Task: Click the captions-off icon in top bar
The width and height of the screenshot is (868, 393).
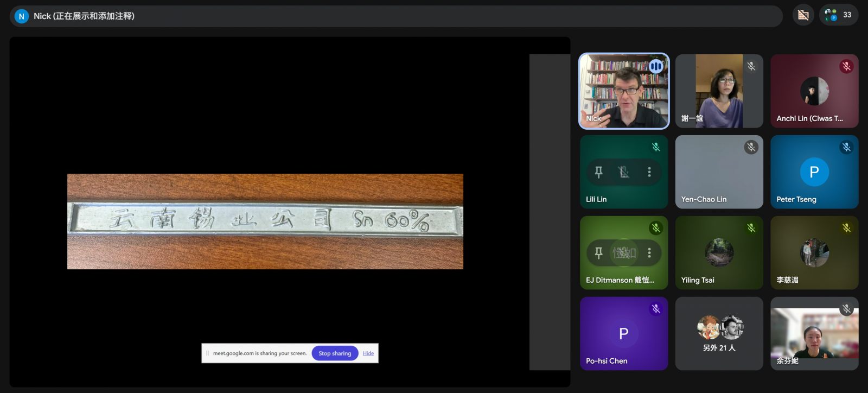Action: pos(803,15)
